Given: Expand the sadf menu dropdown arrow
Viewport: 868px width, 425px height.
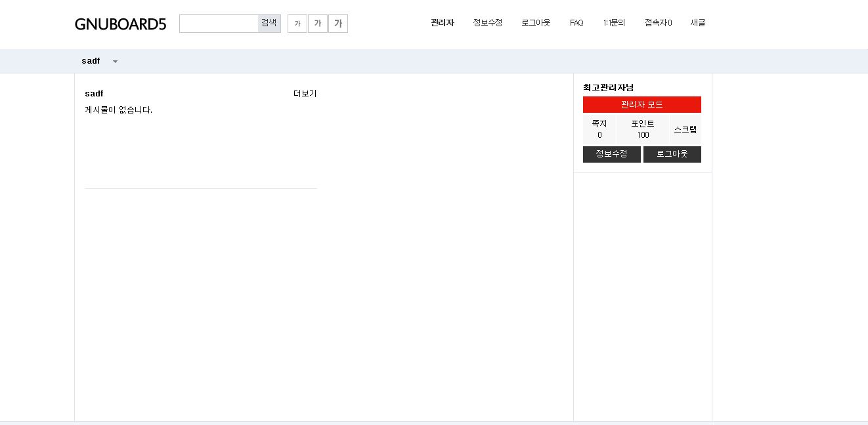Looking at the screenshot, I should pos(115,62).
